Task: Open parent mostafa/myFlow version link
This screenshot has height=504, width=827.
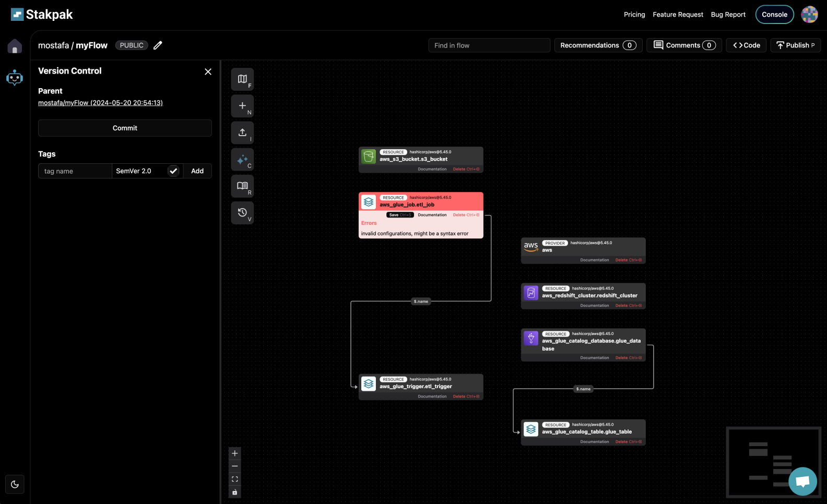Action: [100, 103]
